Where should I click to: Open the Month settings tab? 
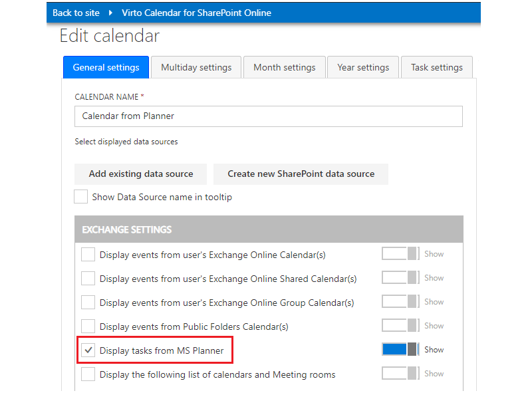pyautogui.click(x=284, y=67)
